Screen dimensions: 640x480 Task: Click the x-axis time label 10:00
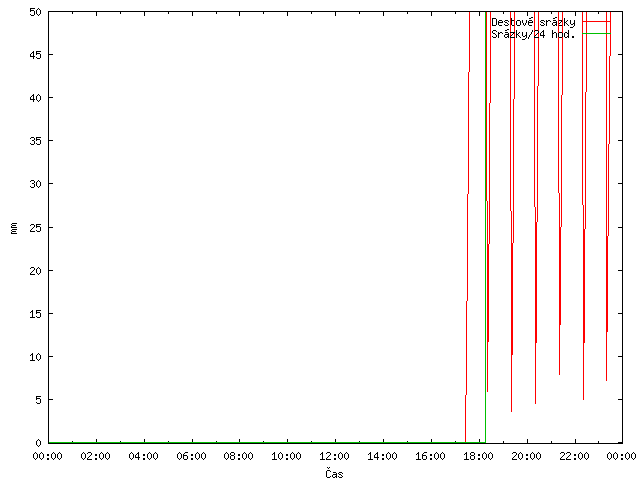[287, 456]
